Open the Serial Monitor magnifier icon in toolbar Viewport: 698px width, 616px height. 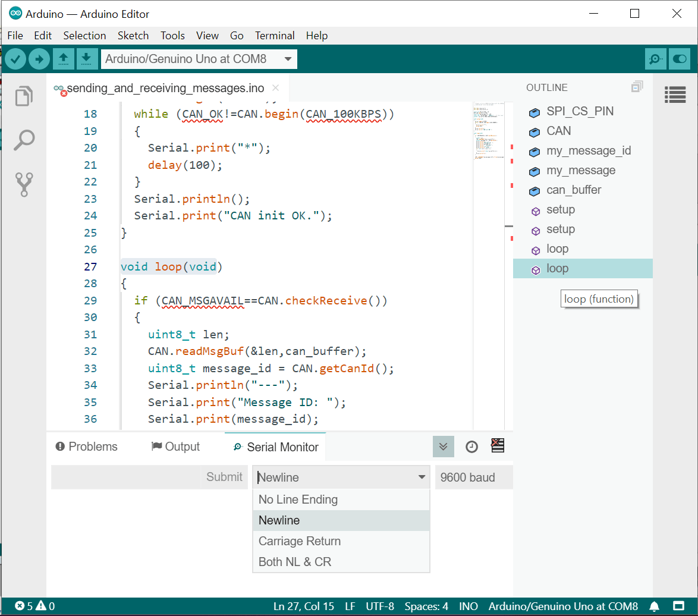[655, 59]
